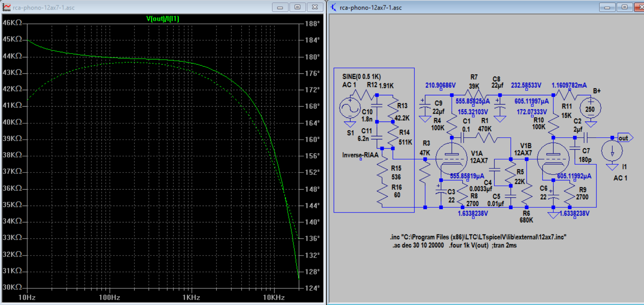644x305 pixels.
Task: Click the R15 536 resistor label
Action: click(396, 172)
